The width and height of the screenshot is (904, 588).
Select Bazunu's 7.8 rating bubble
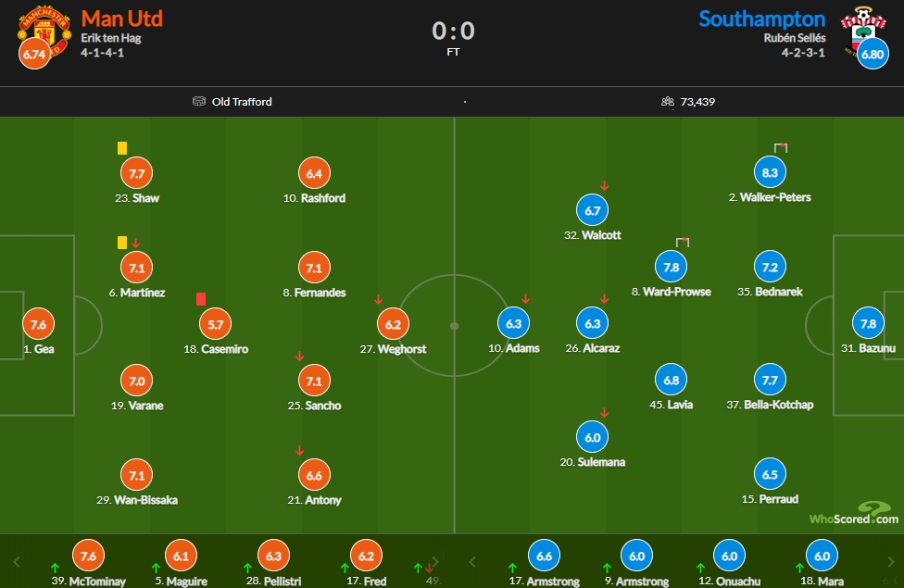point(868,324)
